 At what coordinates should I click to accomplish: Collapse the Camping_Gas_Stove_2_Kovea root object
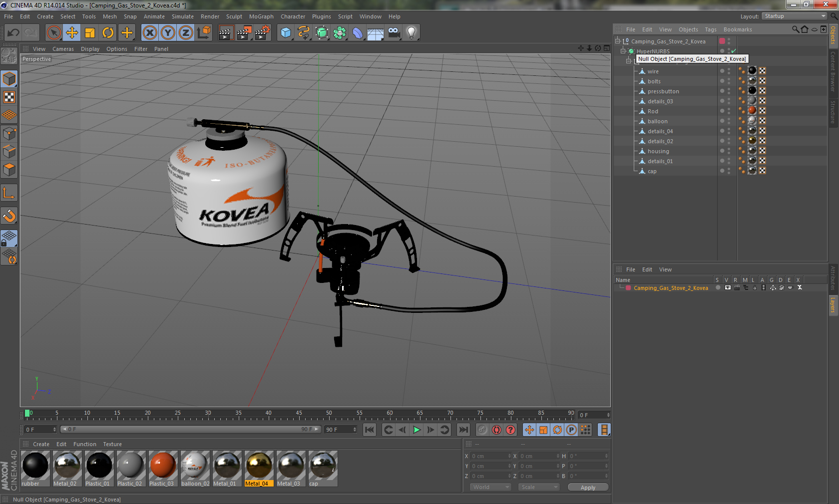coord(618,41)
